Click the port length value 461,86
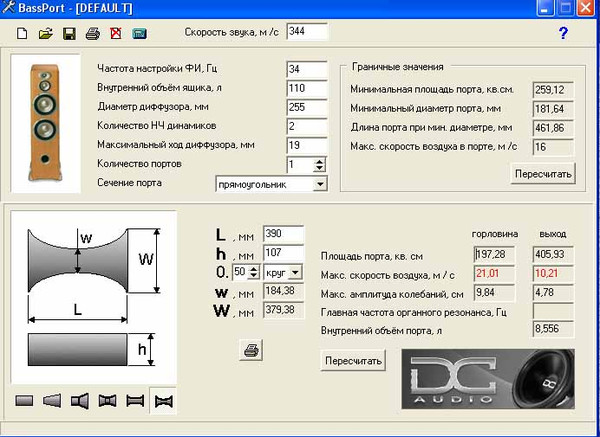The image size is (600, 437). pyautogui.click(x=553, y=128)
